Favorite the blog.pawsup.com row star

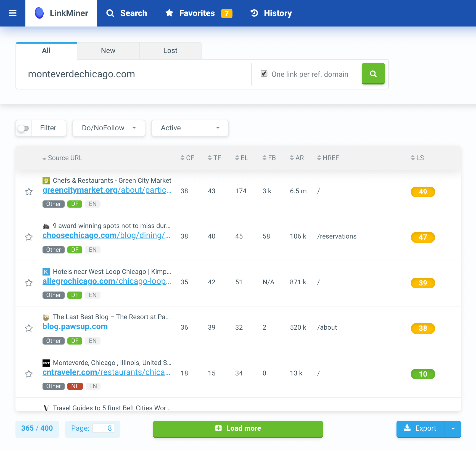pos(29,328)
